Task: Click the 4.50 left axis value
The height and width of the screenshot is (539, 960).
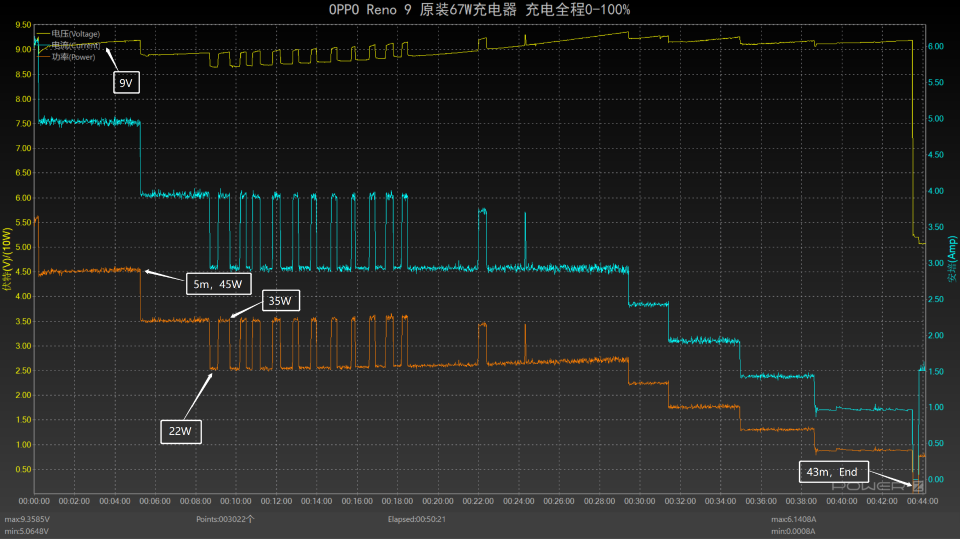Action: [23, 272]
